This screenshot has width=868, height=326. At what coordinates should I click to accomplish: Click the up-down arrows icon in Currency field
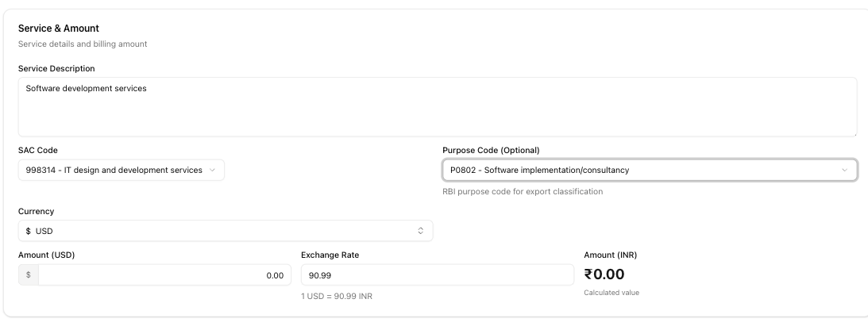(421, 231)
